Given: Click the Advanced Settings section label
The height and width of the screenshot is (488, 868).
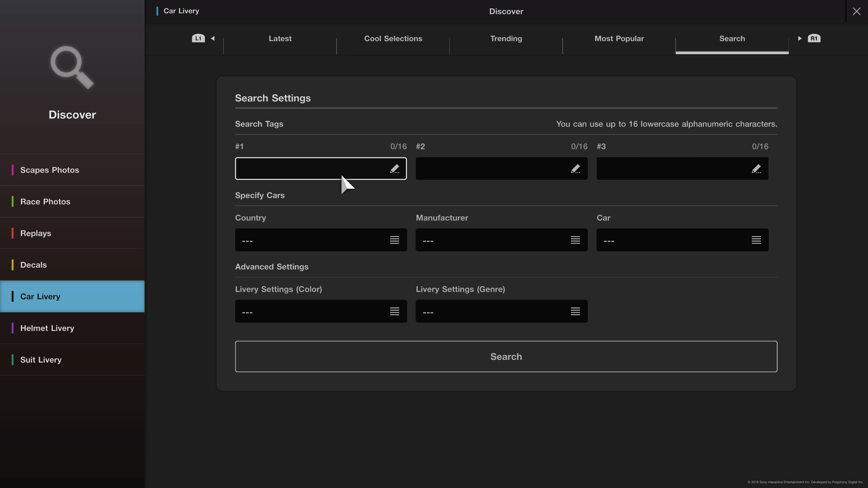Looking at the screenshot, I should point(271,267).
